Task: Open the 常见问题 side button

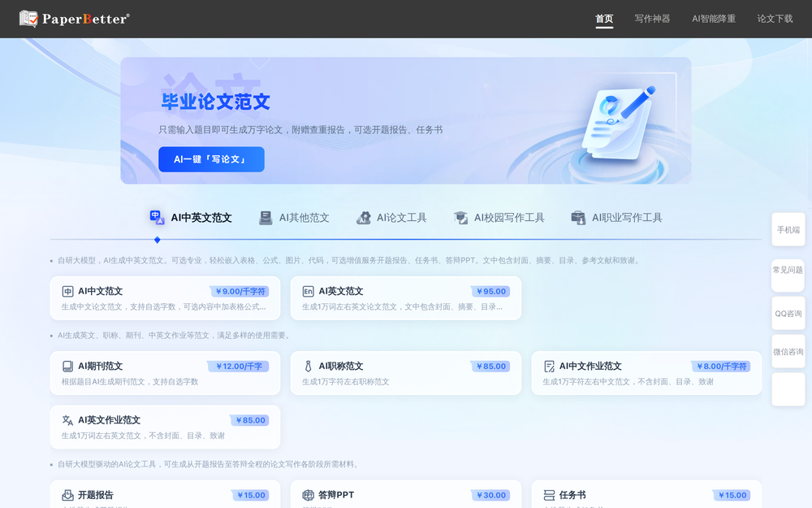Action: coord(788,276)
